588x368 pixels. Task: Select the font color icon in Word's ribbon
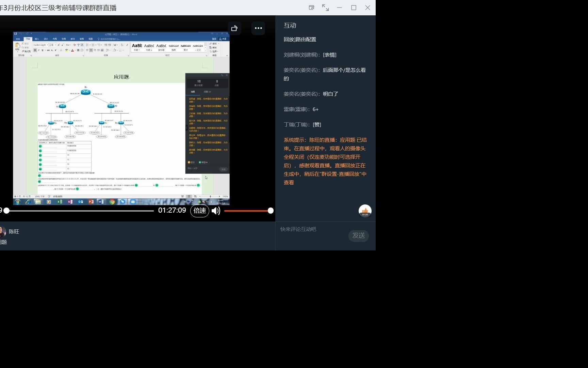(73, 50)
